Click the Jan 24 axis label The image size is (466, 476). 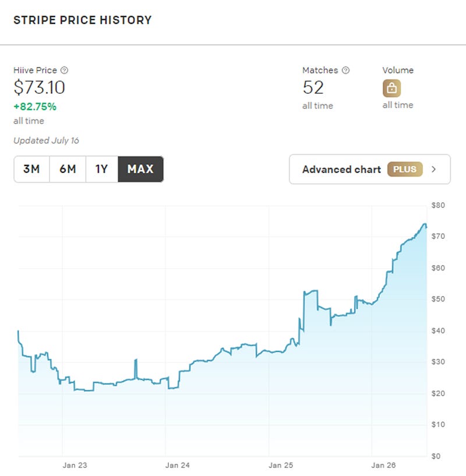[x=177, y=465]
